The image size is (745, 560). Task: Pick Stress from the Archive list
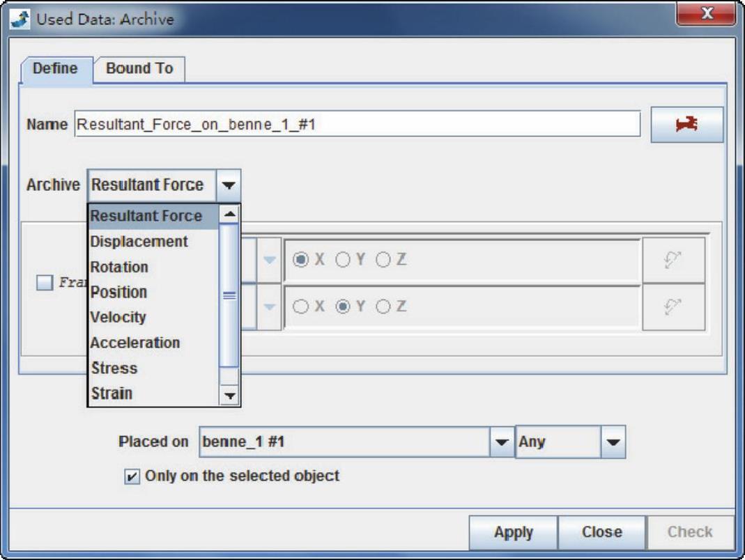[x=114, y=368]
